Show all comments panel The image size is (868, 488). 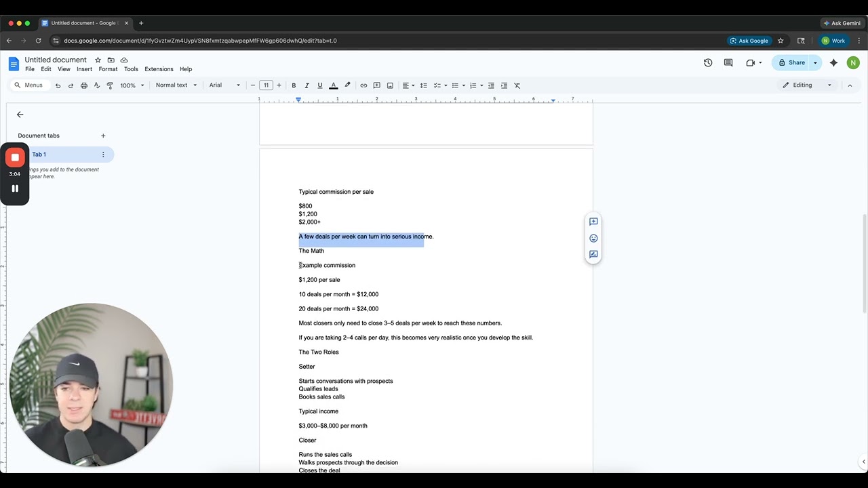[728, 63]
